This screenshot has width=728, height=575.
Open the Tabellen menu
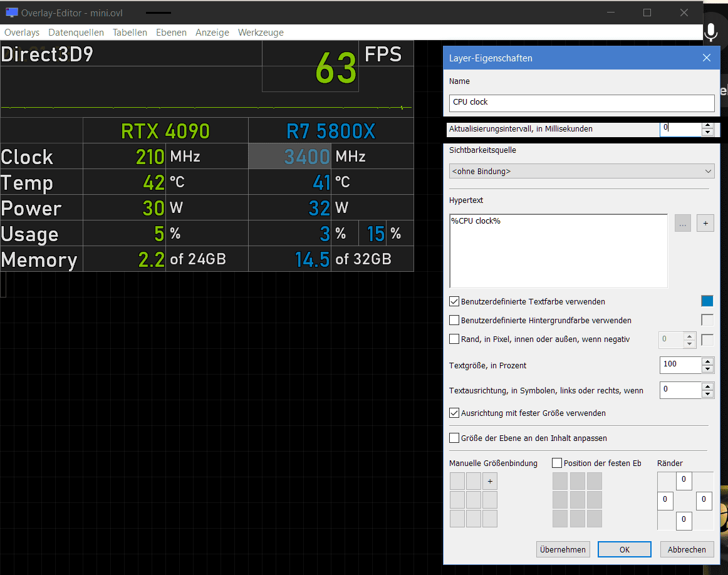[x=130, y=33]
